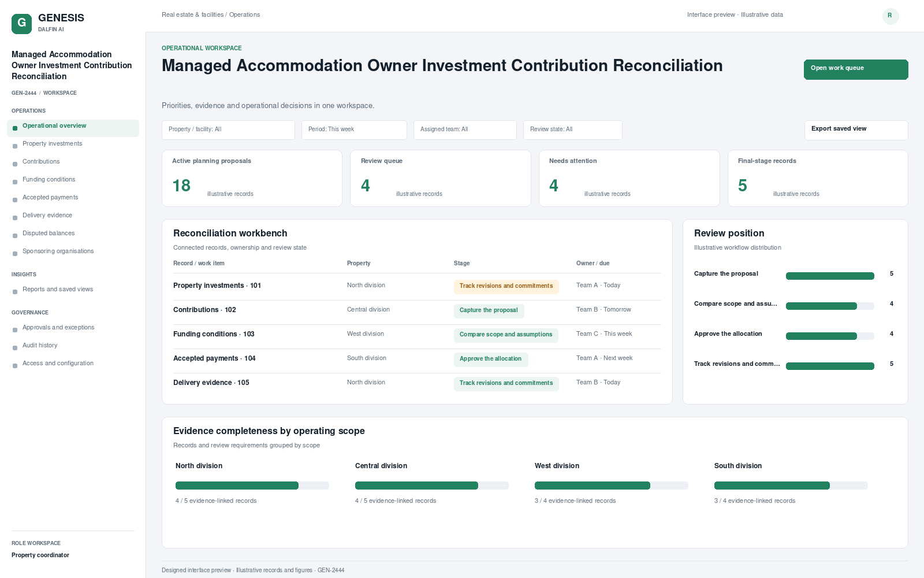Click the Operations breadcrumb
Screen dimensions: 924x578
tap(244, 15)
